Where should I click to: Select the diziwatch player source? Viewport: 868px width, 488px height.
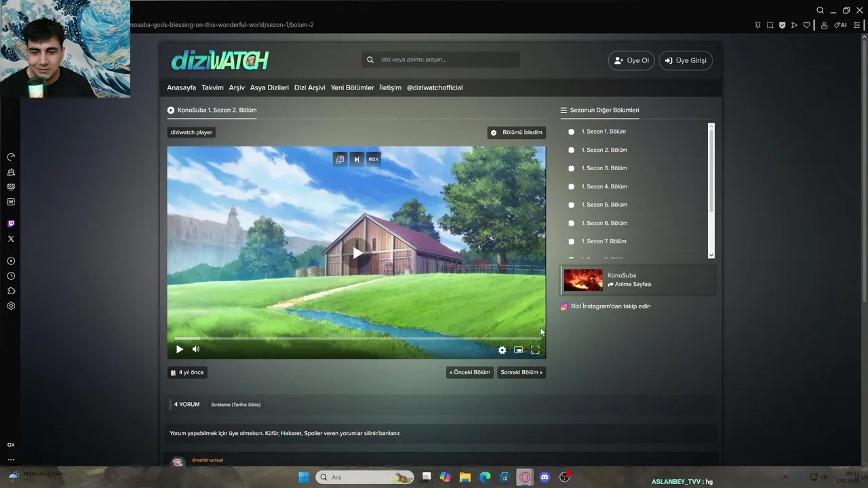pos(191,132)
